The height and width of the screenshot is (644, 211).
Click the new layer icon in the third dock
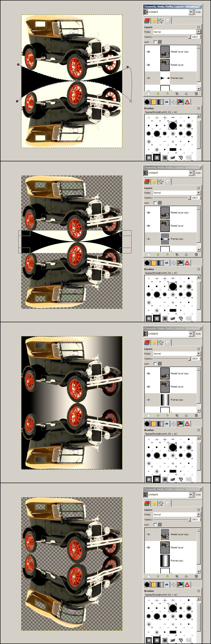148,416
